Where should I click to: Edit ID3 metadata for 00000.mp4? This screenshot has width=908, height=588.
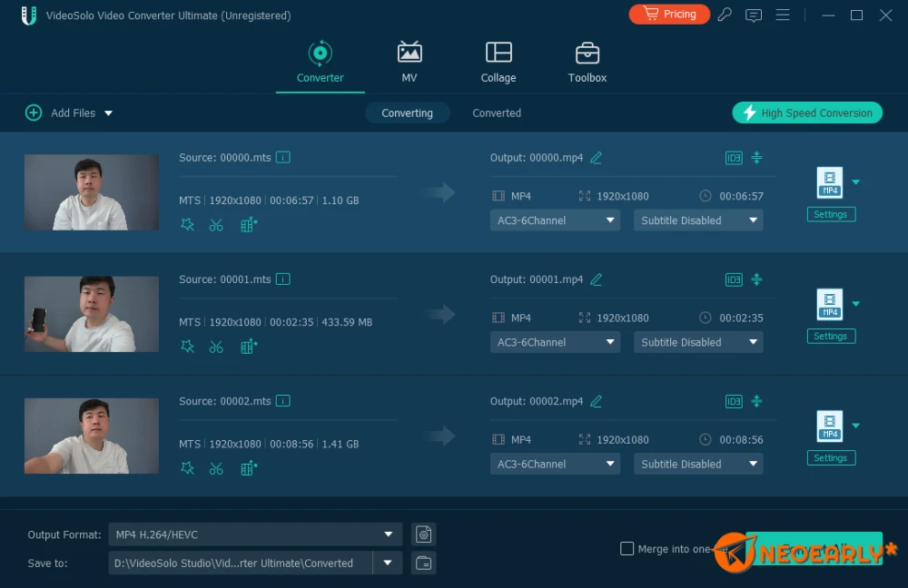tap(734, 158)
